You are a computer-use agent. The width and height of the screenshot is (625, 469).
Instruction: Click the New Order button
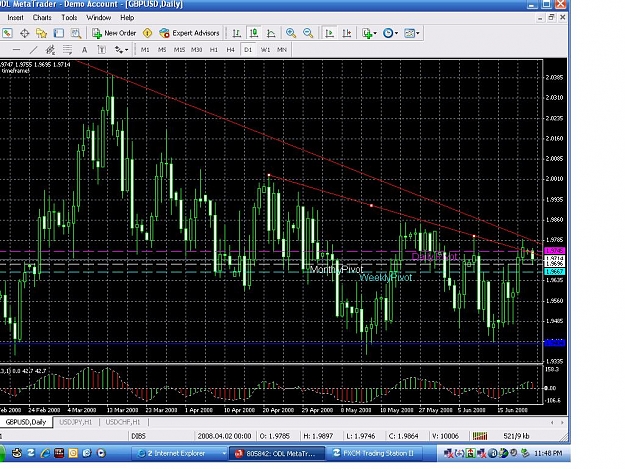coord(114,33)
